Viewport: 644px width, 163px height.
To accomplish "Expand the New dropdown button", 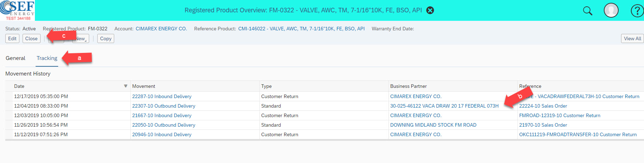I will click(81, 38).
